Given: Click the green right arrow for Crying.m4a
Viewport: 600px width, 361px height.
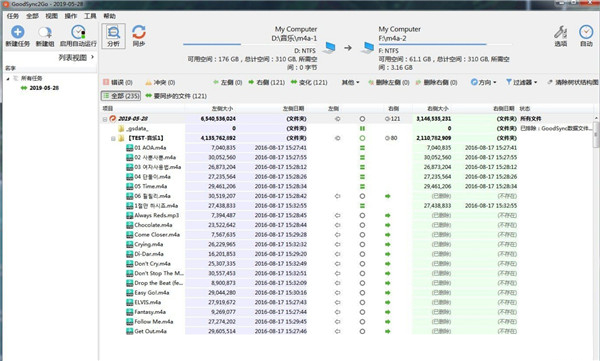Looking at the screenshot, I should pyautogui.click(x=388, y=244).
